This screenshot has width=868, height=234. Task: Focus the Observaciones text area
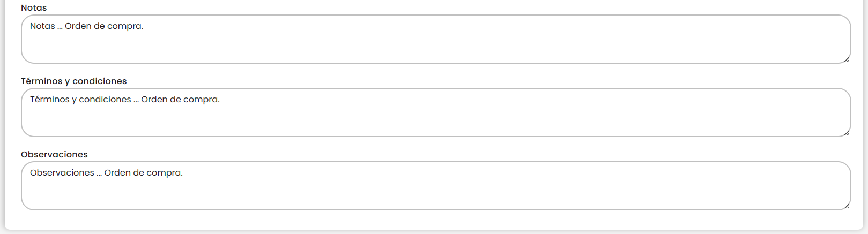[435, 191]
